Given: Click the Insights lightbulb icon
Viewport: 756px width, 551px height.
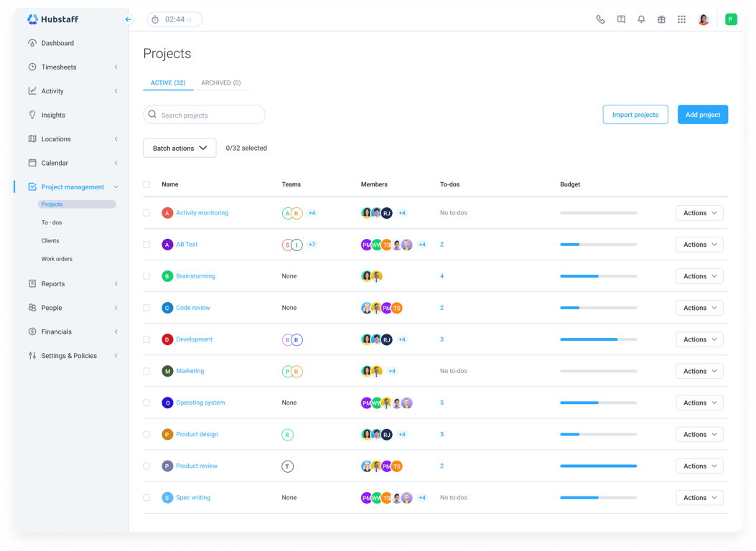Looking at the screenshot, I should pos(32,115).
